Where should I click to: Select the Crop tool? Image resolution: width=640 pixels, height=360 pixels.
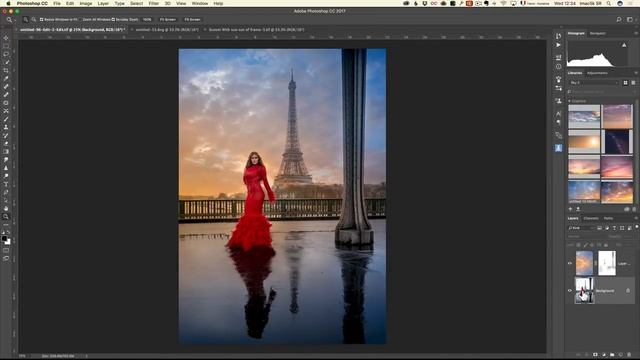coord(6,71)
